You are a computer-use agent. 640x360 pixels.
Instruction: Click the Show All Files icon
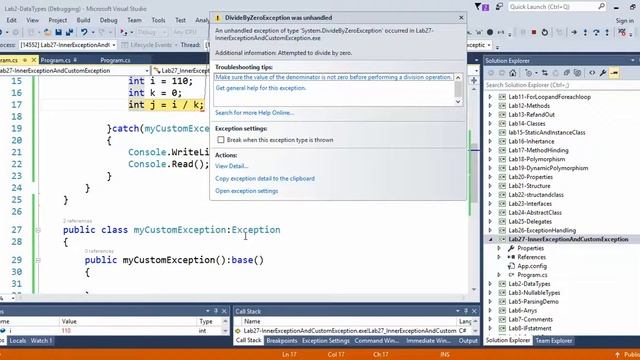(x=577, y=73)
